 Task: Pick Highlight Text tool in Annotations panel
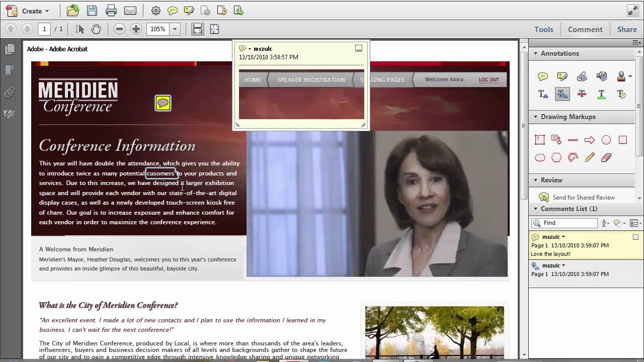coord(562,76)
